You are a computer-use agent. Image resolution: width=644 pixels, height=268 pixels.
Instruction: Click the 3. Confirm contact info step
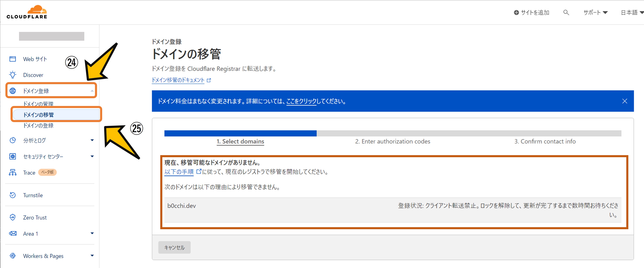[x=545, y=142]
